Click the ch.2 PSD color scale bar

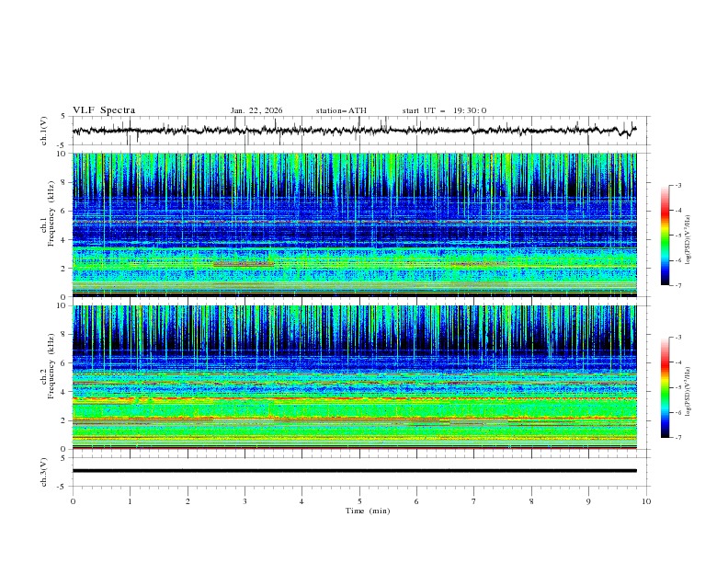coord(665,387)
